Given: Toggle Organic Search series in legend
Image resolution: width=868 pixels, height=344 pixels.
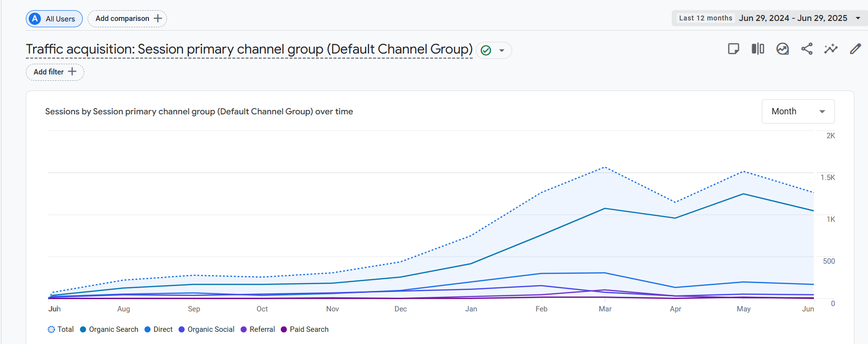Looking at the screenshot, I should click(x=109, y=329).
